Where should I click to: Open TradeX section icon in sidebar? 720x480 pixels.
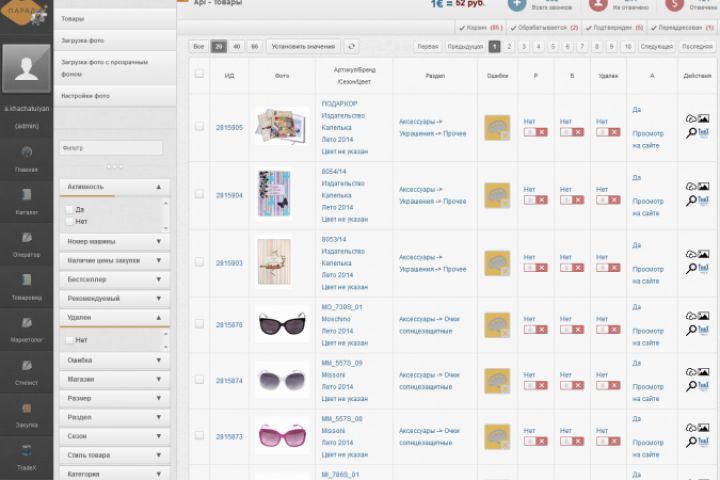pos(27,450)
